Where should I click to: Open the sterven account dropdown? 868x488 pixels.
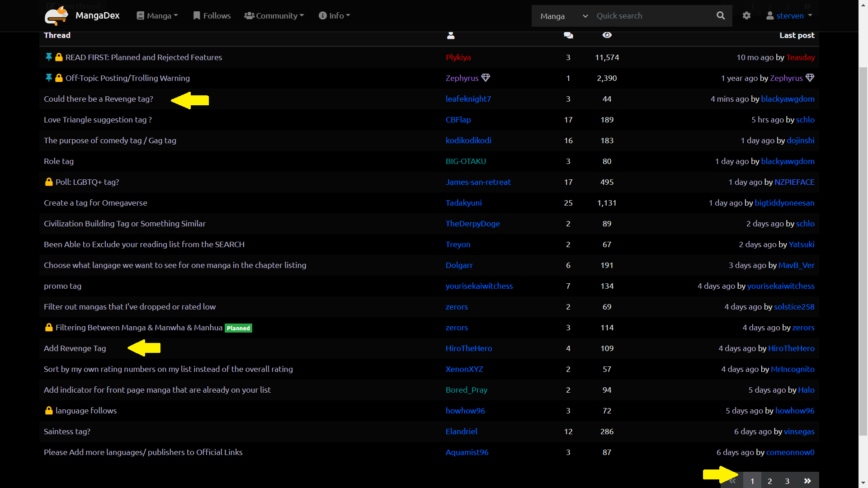pyautogui.click(x=789, y=16)
